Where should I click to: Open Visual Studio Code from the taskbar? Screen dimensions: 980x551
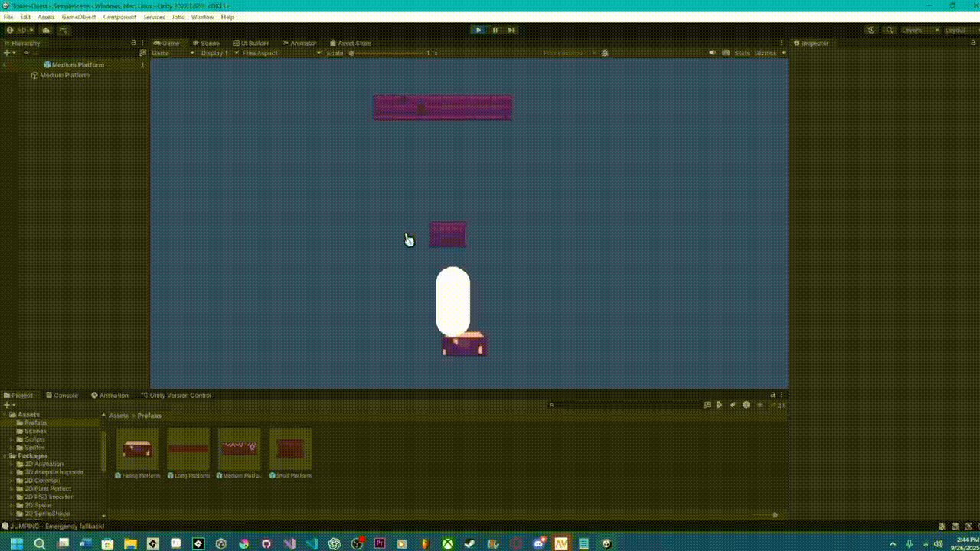click(x=312, y=543)
